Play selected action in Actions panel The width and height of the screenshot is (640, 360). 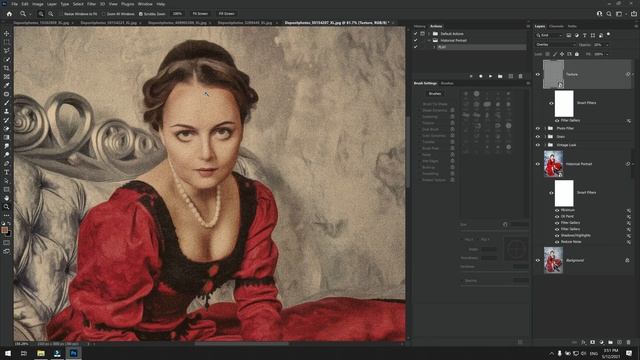click(491, 76)
